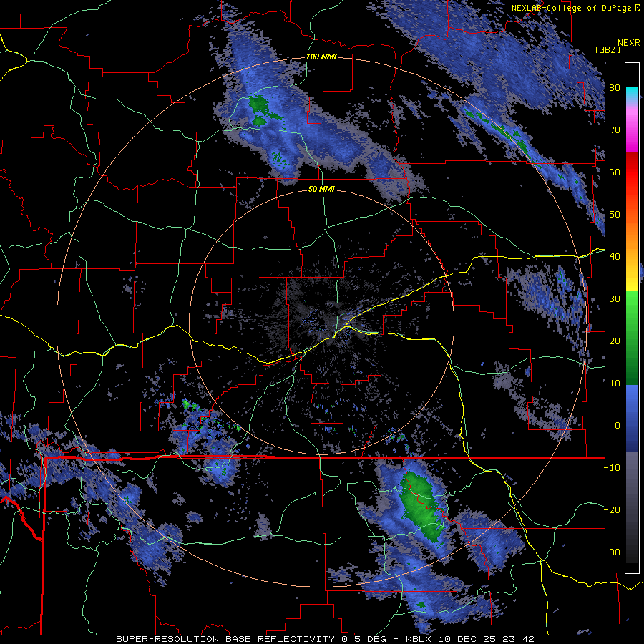Image resolution: width=644 pixels, height=644 pixels.
Task: Click the 20 value on the dBZ scale
Action: 615,341
